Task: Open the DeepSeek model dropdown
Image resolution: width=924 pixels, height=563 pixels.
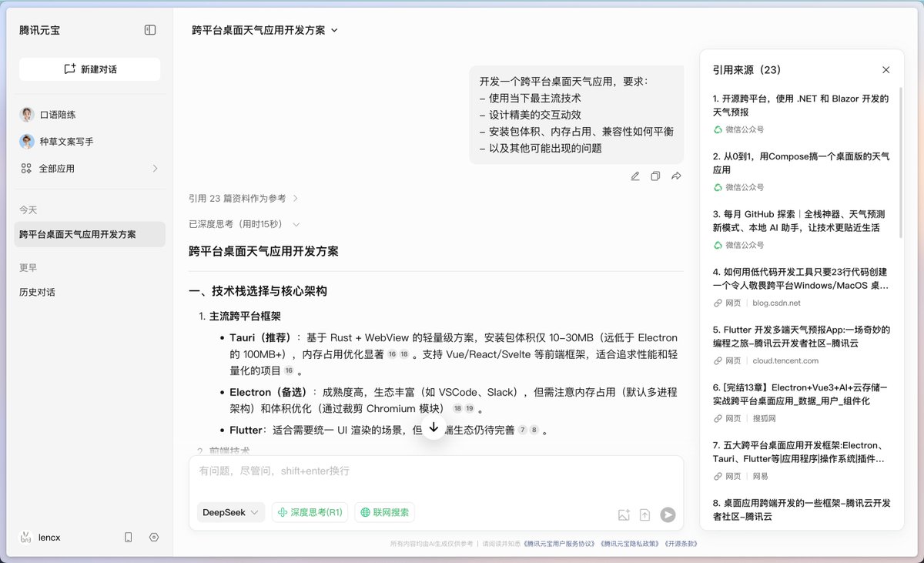Action: (231, 512)
